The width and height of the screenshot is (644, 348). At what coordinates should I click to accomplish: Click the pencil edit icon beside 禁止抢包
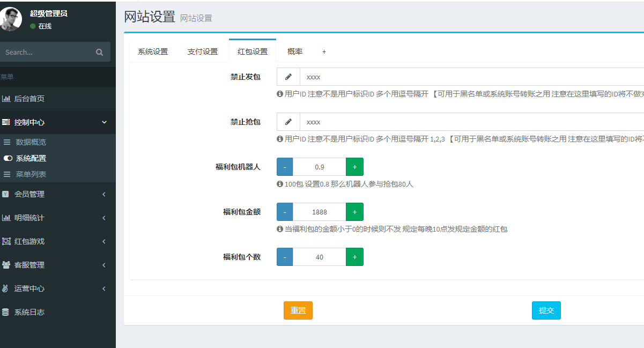288,122
